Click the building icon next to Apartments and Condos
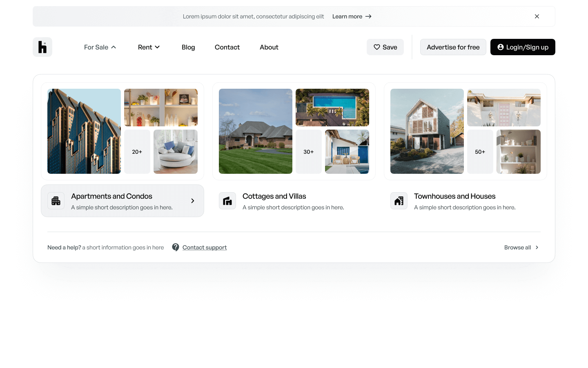588x368 pixels. 56,201
